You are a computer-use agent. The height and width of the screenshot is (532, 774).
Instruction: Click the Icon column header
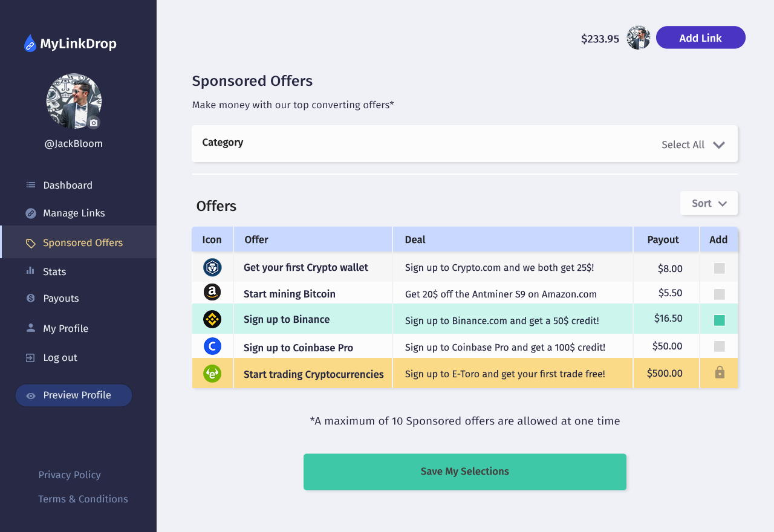(x=212, y=239)
